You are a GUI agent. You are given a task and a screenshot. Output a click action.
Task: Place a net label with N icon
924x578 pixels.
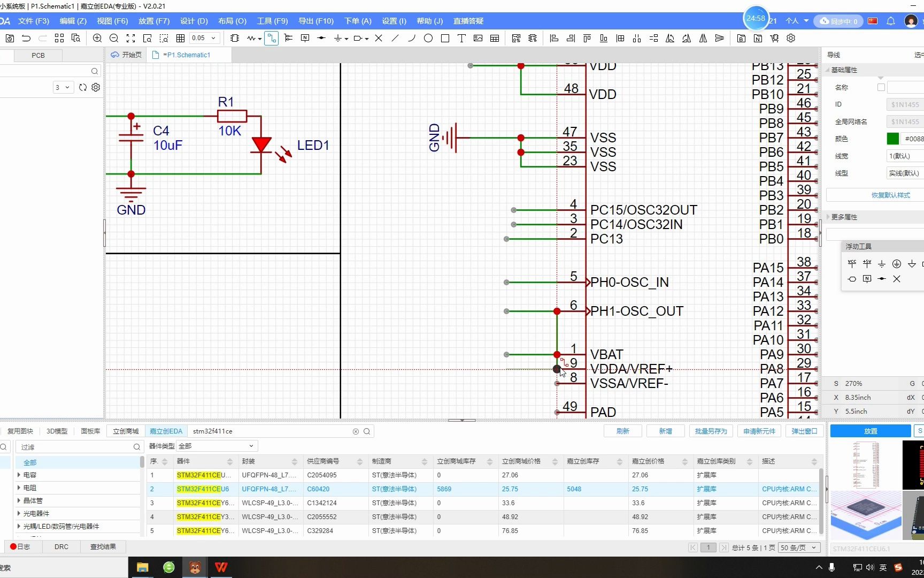pos(305,38)
